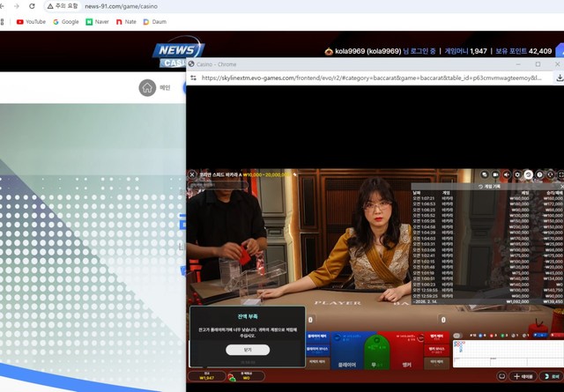Image resolution: width=564 pixels, height=392 pixels.
Task: Close the game view with the X icon
Action: pyautogui.click(x=192, y=174)
